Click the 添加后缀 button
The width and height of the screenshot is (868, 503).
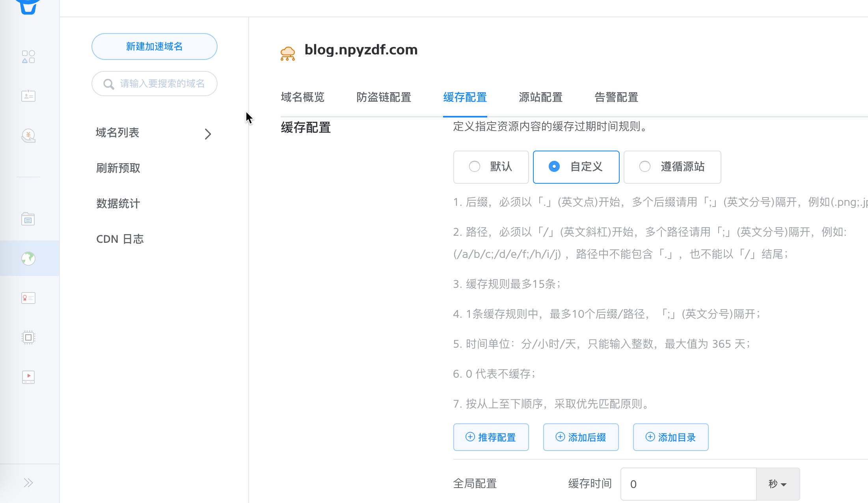point(581,437)
